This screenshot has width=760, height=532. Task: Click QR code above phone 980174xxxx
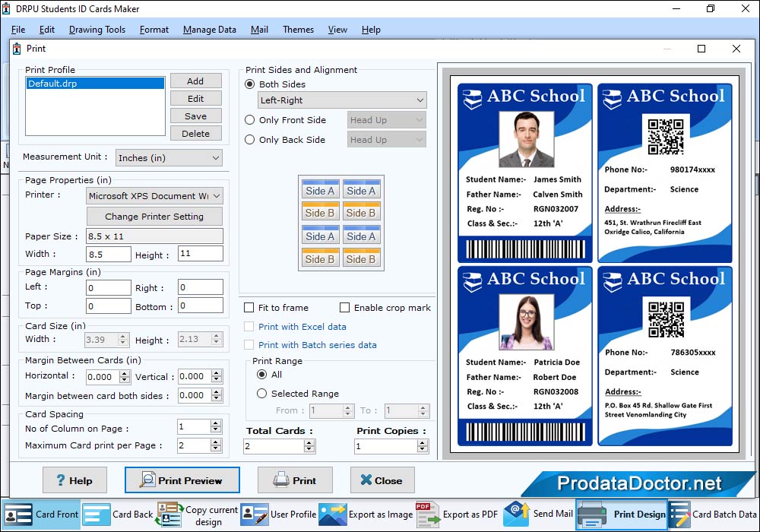click(666, 136)
